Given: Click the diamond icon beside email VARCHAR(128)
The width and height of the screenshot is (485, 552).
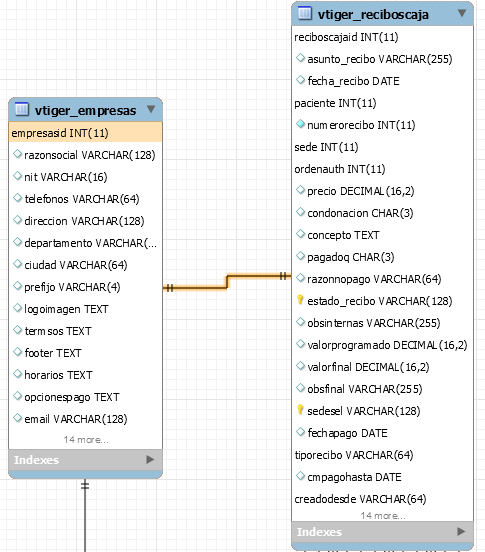Looking at the screenshot, I should tap(17, 418).
